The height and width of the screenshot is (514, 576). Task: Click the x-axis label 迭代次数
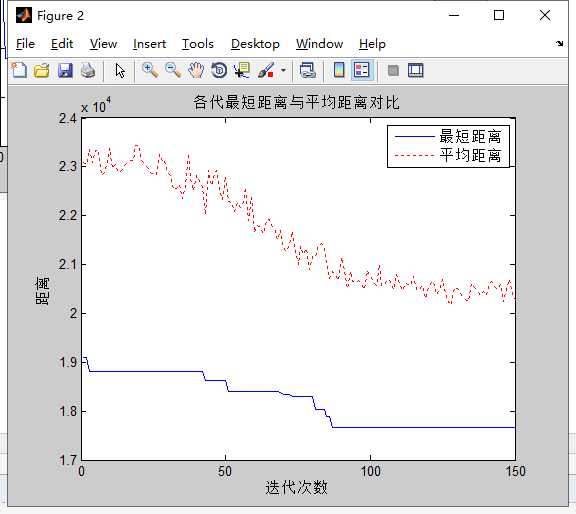pyautogui.click(x=296, y=488)
